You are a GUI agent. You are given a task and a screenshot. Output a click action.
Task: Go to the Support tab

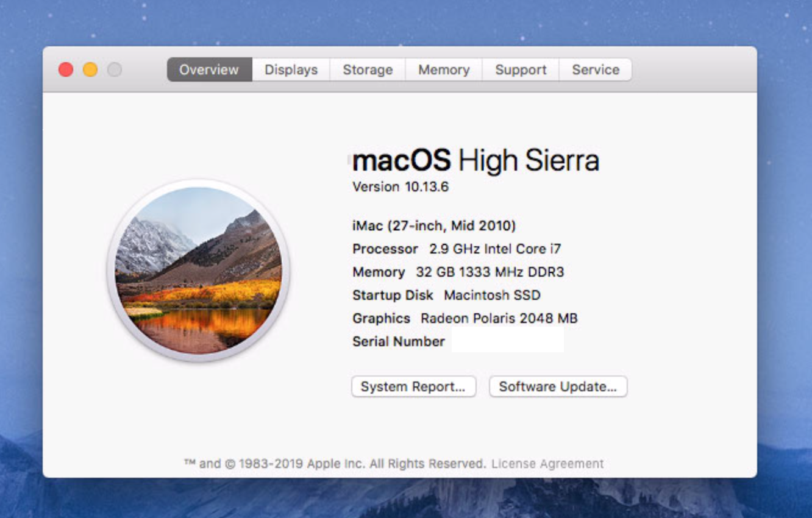(521, 69)
